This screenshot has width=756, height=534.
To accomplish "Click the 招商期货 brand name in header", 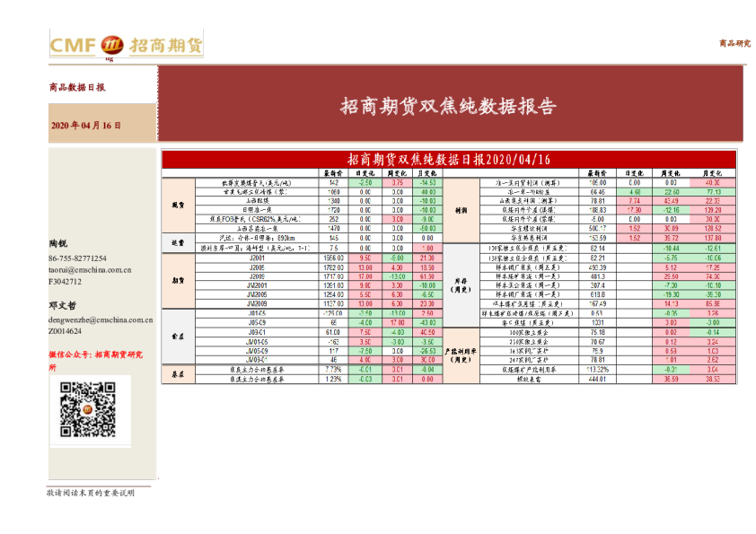I will (166, 45).
